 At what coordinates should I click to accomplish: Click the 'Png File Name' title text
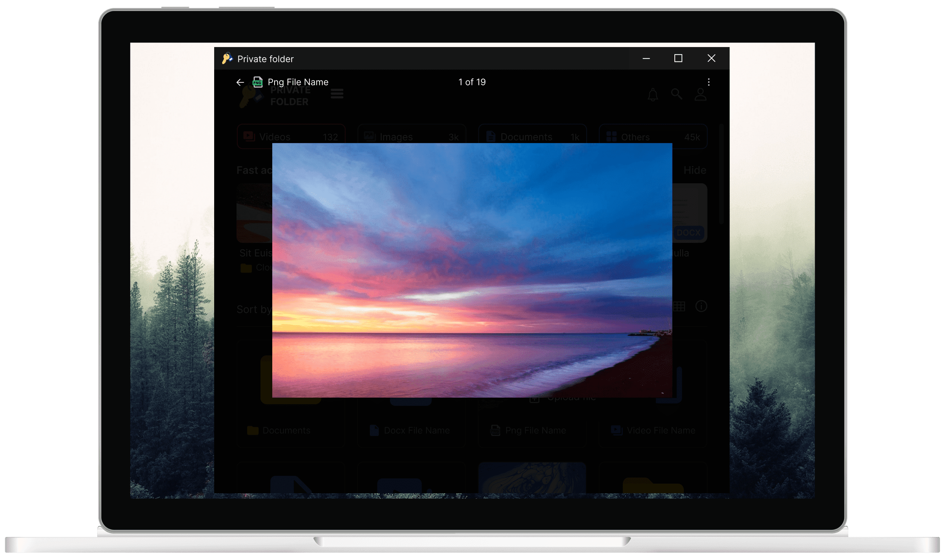coord(298,82)
